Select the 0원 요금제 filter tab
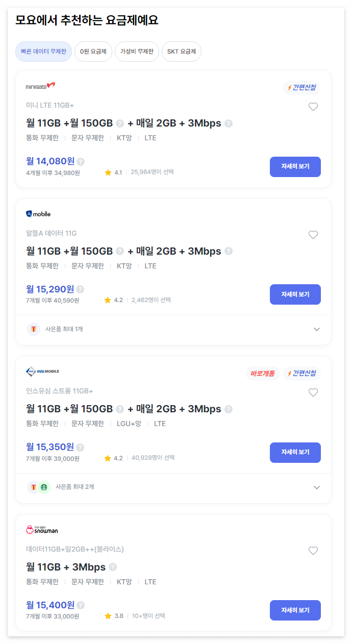352x644 pixels. coord(93,52)
